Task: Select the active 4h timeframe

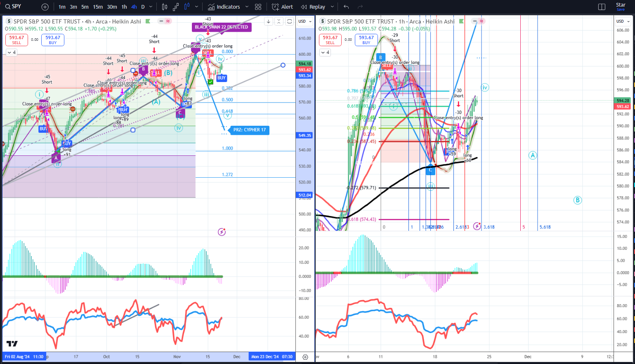Action: tap(134, 7)
